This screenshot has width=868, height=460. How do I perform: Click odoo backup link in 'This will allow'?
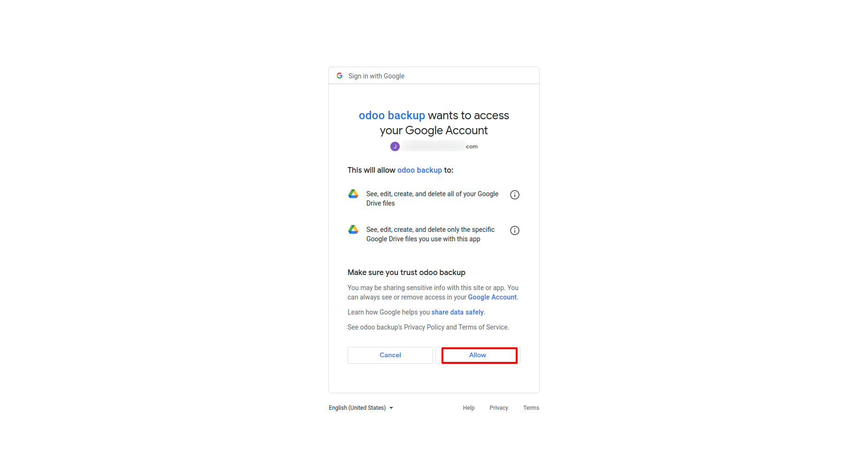419,170
